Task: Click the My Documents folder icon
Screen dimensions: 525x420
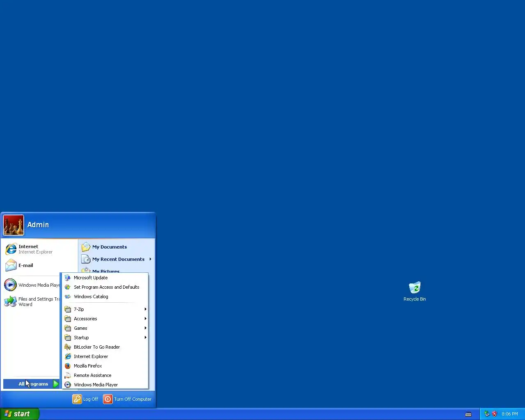Action: tap(86, 247)
